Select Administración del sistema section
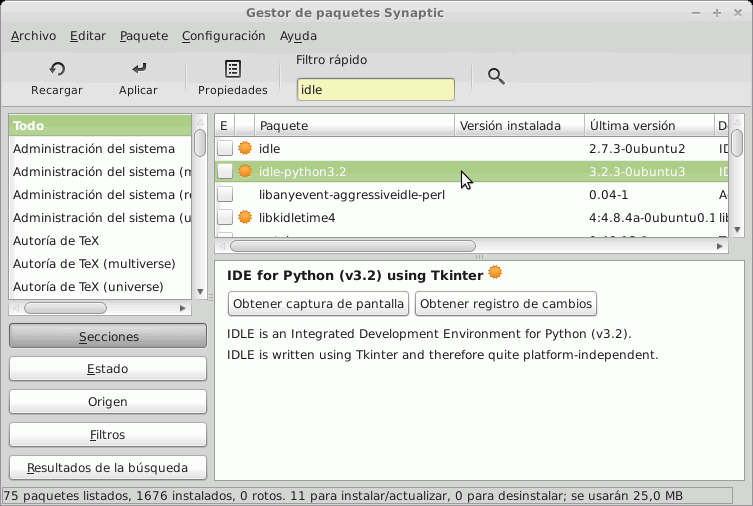Screen dimensions: 753x506 coord(100,148)
